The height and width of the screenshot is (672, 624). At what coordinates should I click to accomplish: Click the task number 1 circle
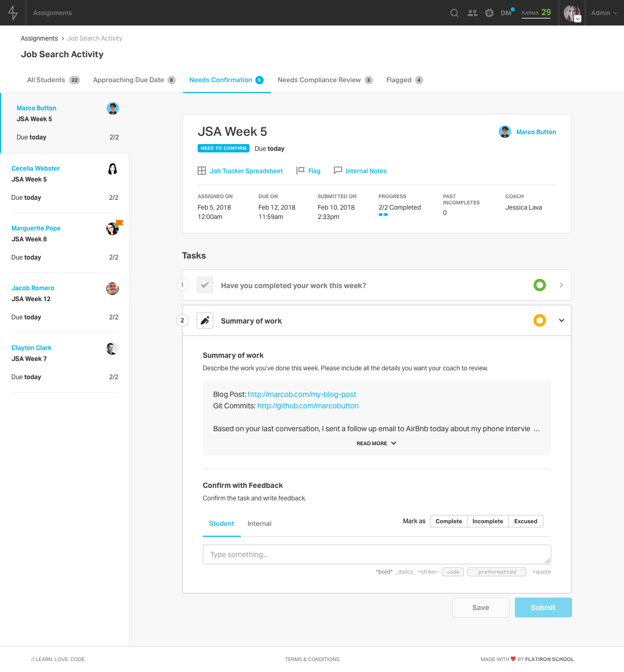(x=182, y=285)
